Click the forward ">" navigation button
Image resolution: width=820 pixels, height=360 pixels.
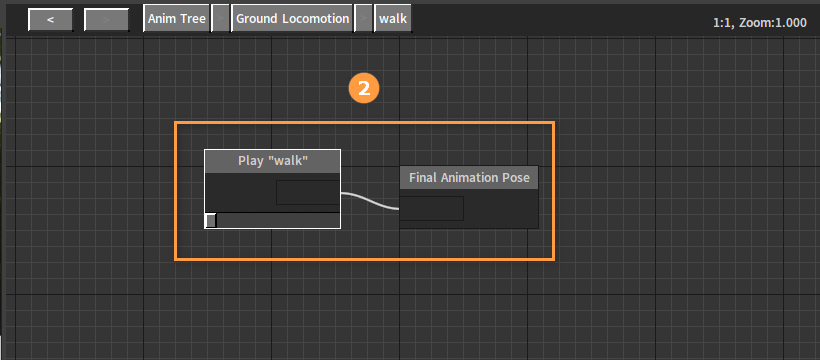tap(106, 19)
